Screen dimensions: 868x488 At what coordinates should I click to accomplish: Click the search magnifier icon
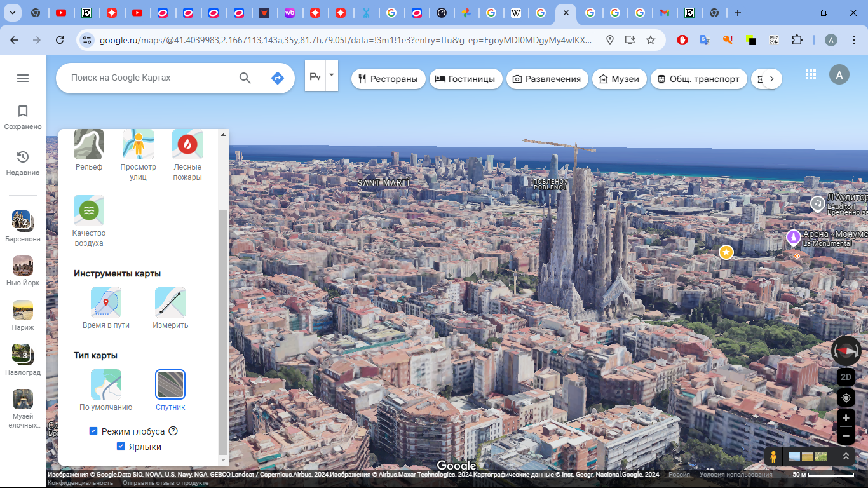pyautogui.click(x=245, y=78)
